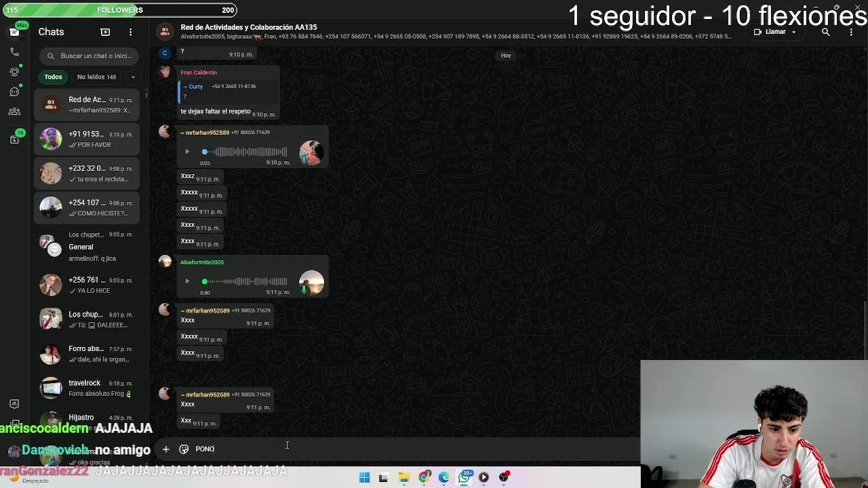Play mrfarhan952589's 0:03 voice message
This screenshot has width=868, height=488.
187,152
